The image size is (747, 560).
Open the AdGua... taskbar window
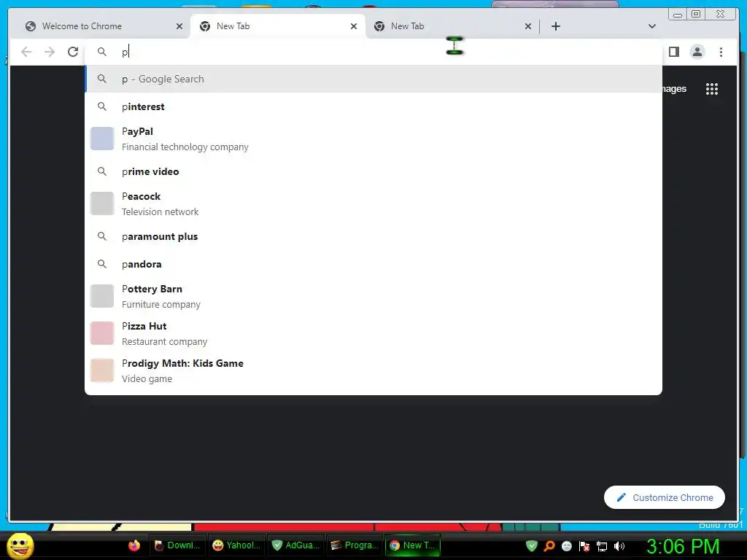pos(295,545)
